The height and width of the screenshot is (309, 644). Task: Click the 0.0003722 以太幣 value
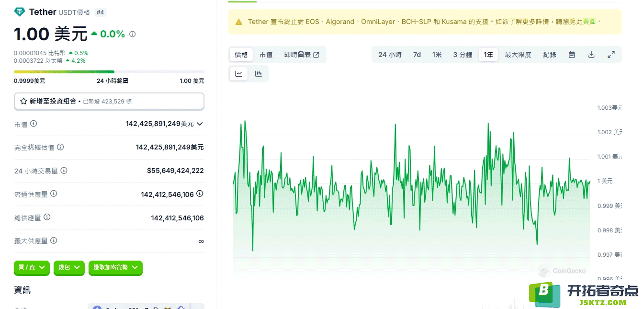(38, 61)
